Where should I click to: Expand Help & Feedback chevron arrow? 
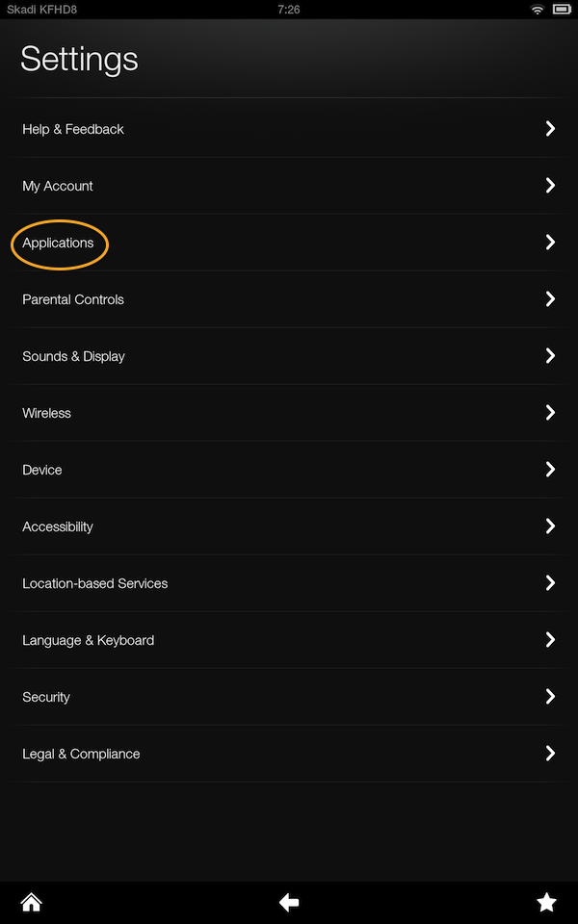coord(550,129)
